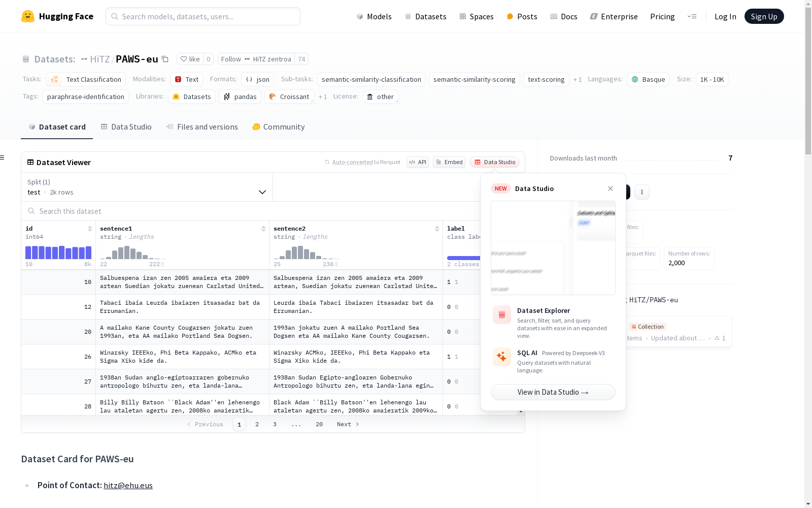The width and height of the screenshot is (812, 508).
Task: Click View in Data Studio button
Action: (553, 392)
